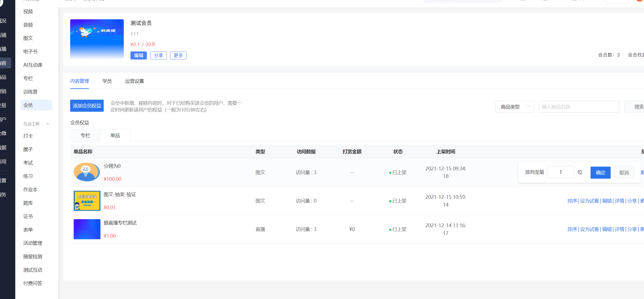
Task: Click 排序 link for 图文-抽奖-验证 row
Action: (x=572, y=201)
